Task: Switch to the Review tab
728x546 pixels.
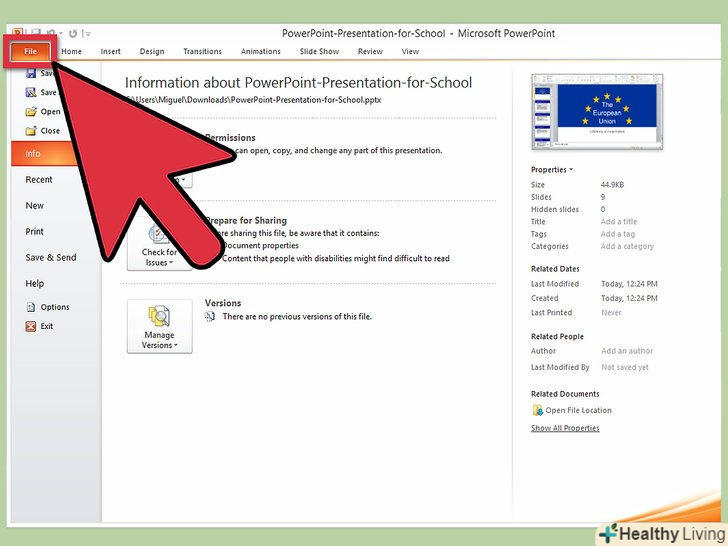Action: click(370, 52)
